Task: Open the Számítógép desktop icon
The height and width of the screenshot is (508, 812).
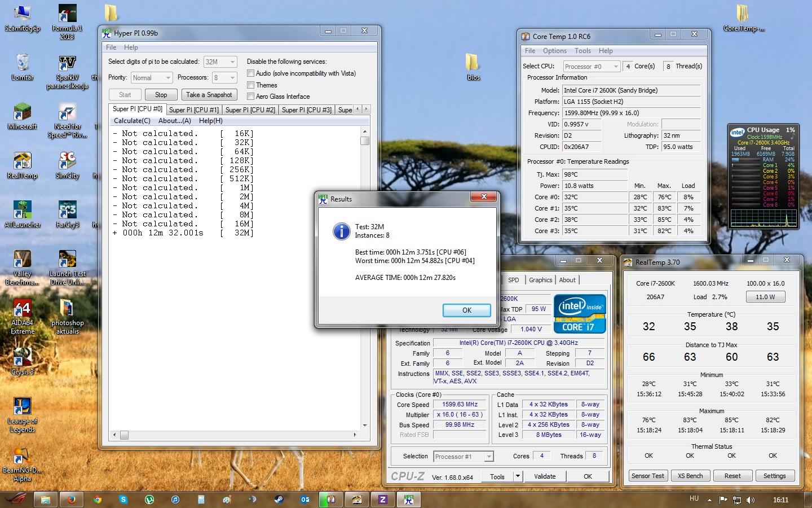Action: [23, 17]
